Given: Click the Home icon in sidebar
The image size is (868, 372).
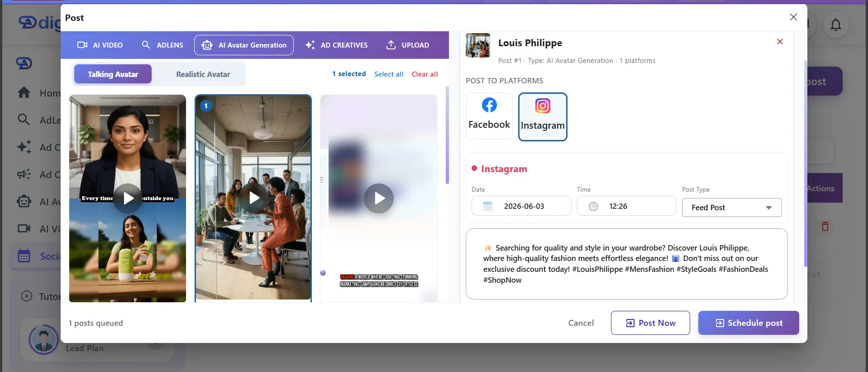Looking at the screenshot, I should [24, 93].
